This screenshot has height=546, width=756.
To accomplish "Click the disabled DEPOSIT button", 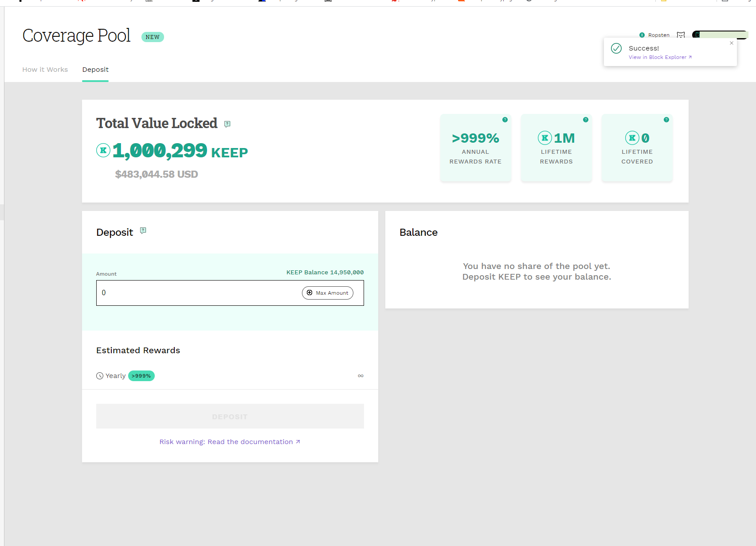I will 230,416.
